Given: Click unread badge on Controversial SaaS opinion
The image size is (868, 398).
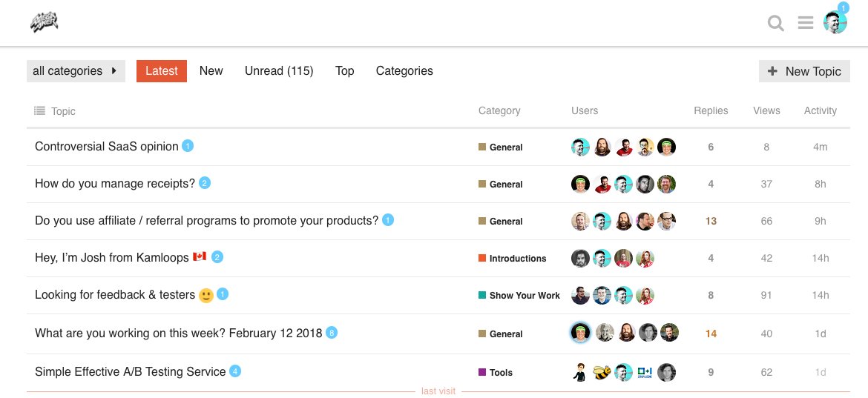Looking at the screenshot, I should click(188, 146).
